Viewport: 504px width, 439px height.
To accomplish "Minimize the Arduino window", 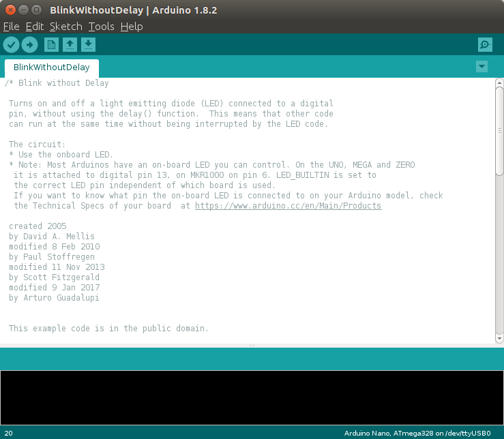I will (x=23, y=10).
